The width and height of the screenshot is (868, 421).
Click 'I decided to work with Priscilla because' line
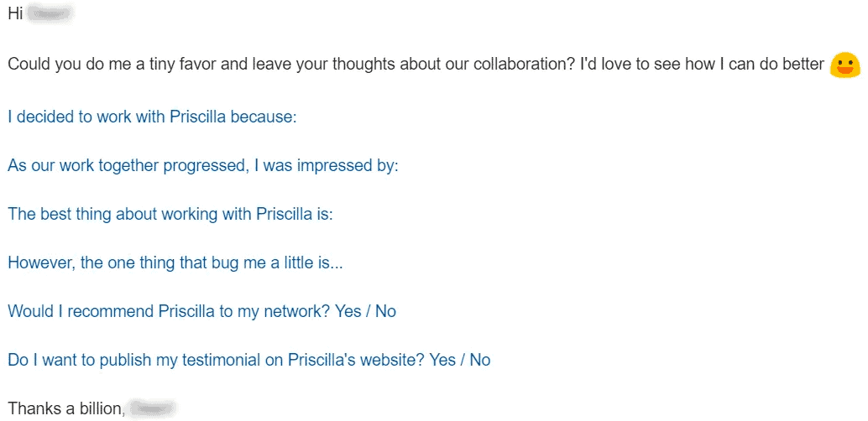click(152, 117)
